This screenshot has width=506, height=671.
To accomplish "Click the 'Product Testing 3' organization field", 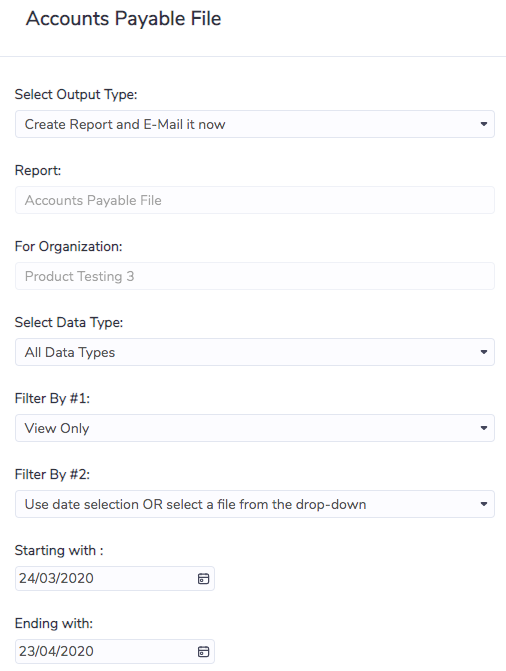I will (255, 276).
